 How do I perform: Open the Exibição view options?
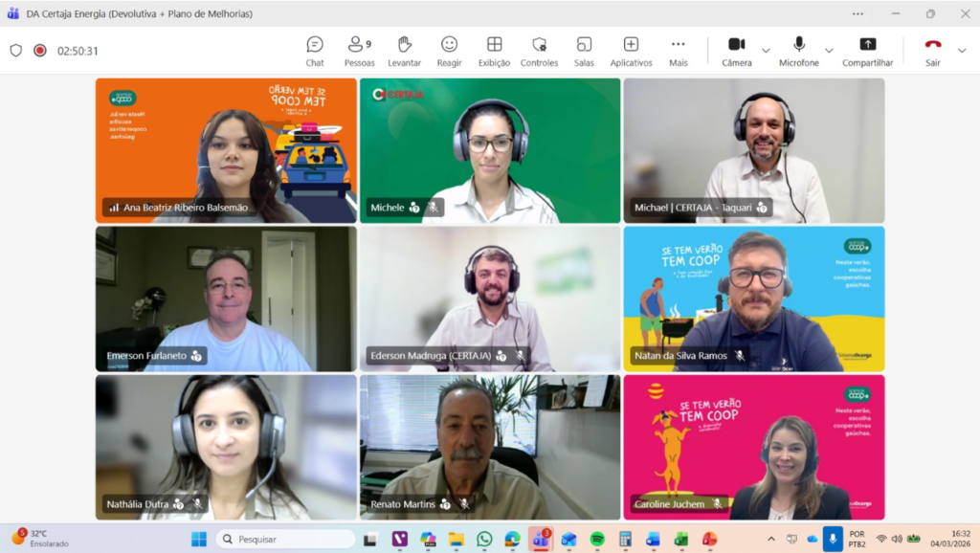[x=494, y=51]
